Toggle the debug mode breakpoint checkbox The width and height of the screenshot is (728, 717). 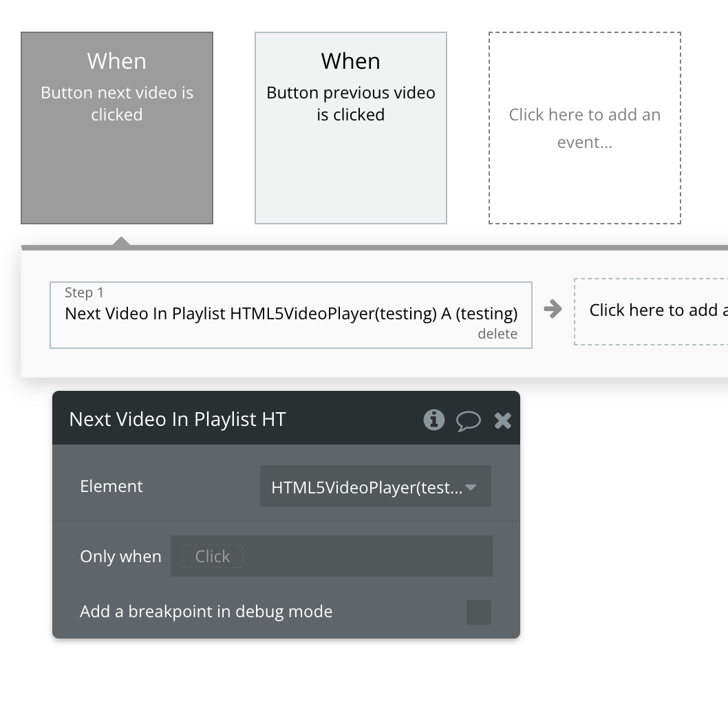[479, 612]
